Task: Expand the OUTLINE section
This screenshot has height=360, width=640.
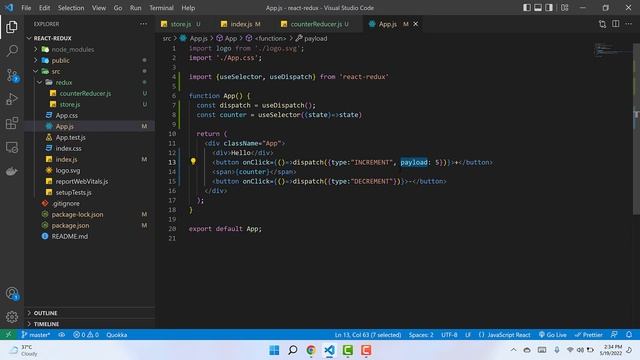Action: (x=90, y=313)
